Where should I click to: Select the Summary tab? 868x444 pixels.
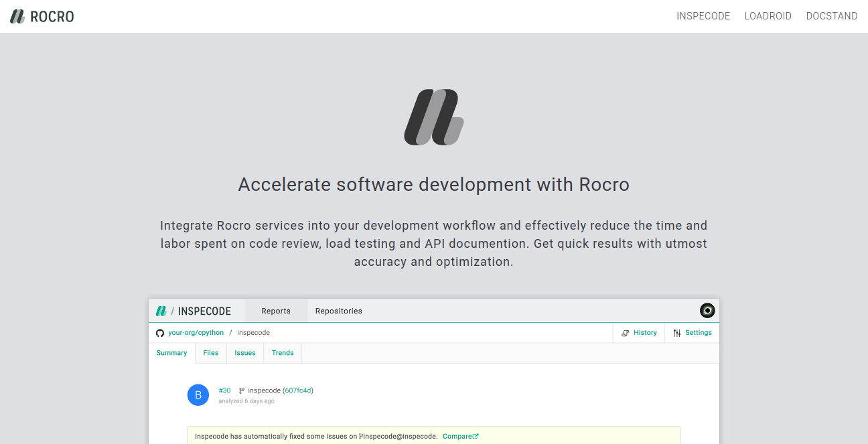pyautogui.click(x=171, y=353)
